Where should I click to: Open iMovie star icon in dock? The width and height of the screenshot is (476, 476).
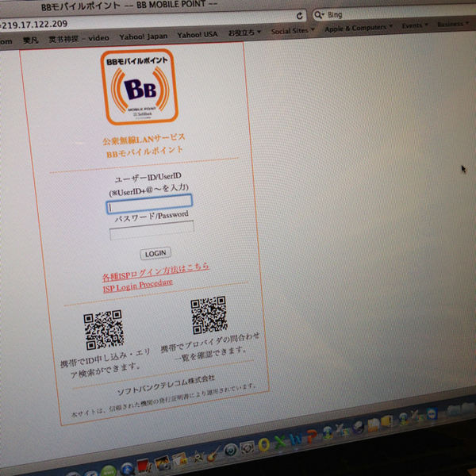(198, 456)
